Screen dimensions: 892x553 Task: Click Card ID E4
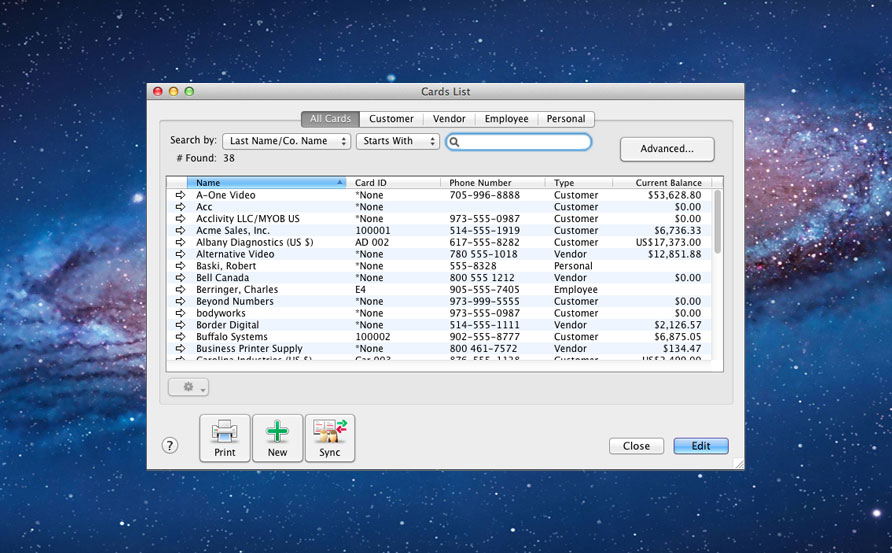(361, 290)
